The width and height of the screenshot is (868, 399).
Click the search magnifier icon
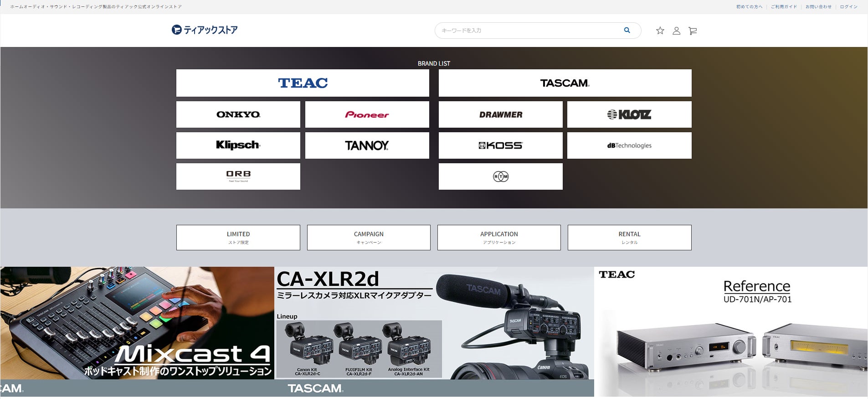coord(627,30)
